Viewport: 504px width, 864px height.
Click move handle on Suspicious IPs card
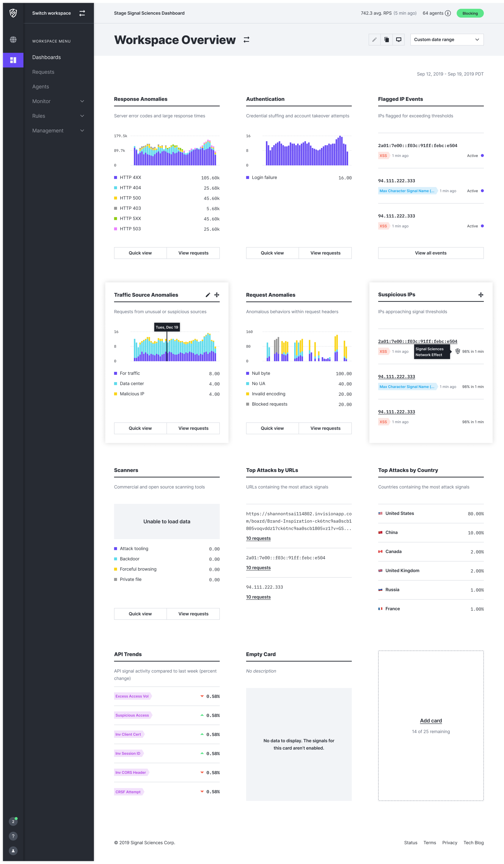point(481,295)
